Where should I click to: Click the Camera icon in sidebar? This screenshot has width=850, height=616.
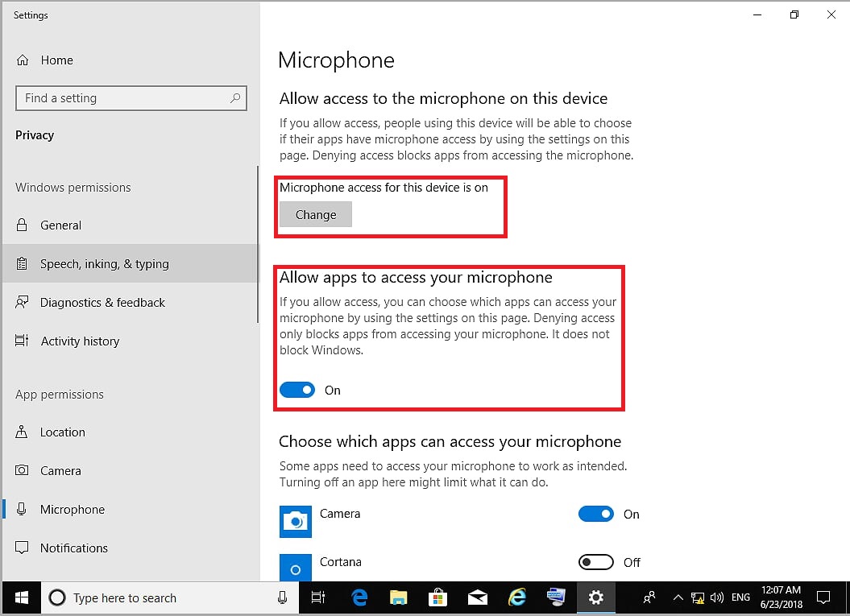[22, 470]
